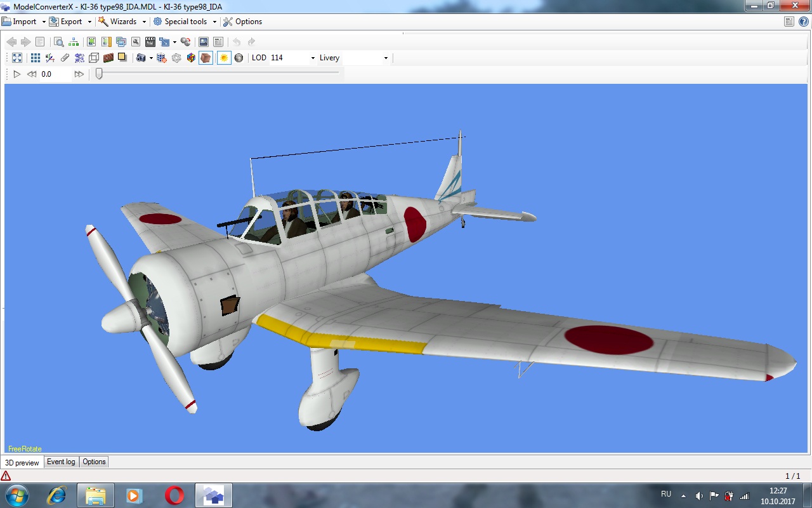Image resolution: width=812 pixels, height=508 pixels.
Task: Click the camera view icon
Action: [141, 58]
